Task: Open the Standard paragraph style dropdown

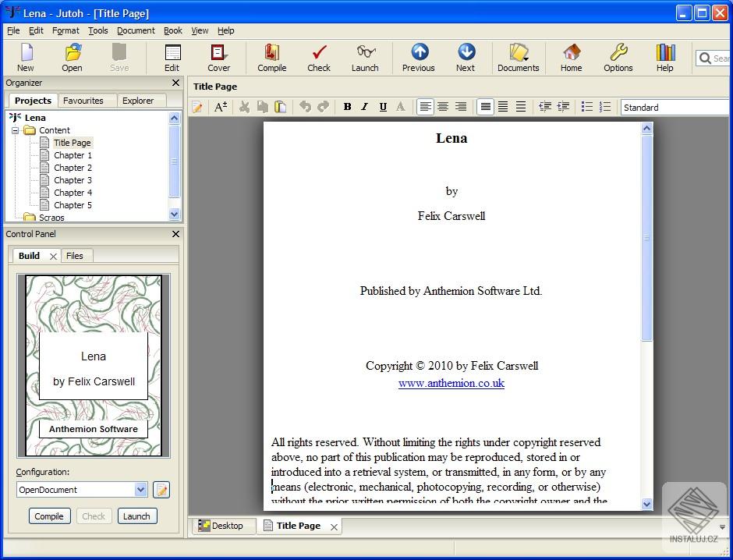Action: (675, 108)
